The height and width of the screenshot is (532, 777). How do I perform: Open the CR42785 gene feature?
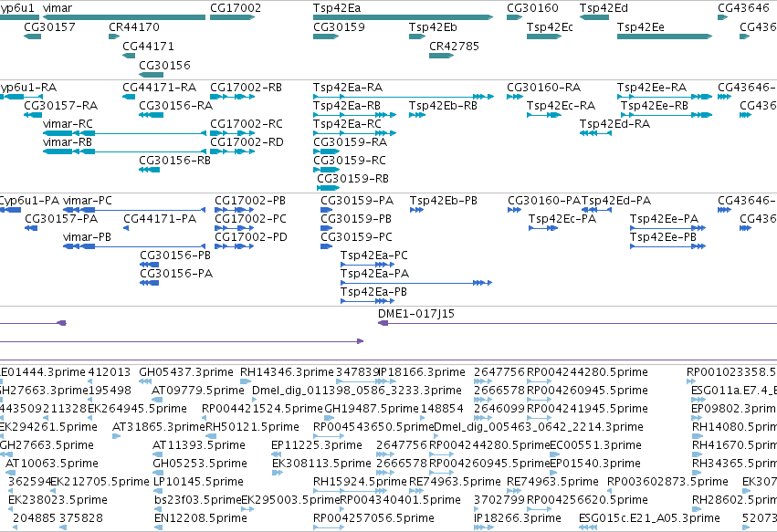pyautogui.click(x=442, y=56)
